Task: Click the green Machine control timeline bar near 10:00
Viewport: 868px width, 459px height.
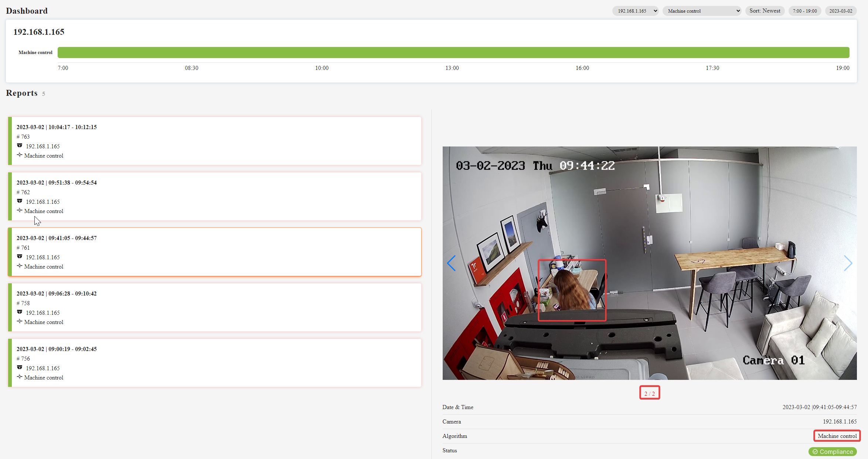Action: (x=322, y=52)
